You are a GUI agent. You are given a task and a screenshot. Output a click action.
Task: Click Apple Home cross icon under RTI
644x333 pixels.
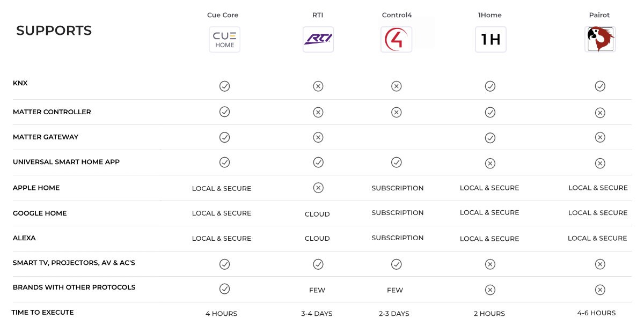tap(318, 188)
